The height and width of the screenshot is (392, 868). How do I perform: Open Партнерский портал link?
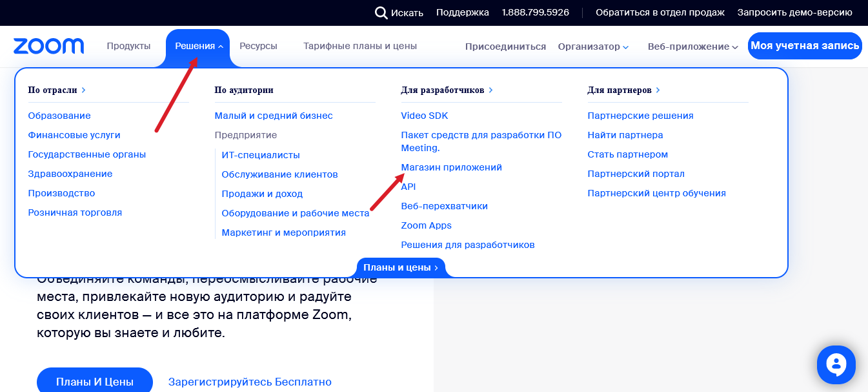tap(636, 174)
